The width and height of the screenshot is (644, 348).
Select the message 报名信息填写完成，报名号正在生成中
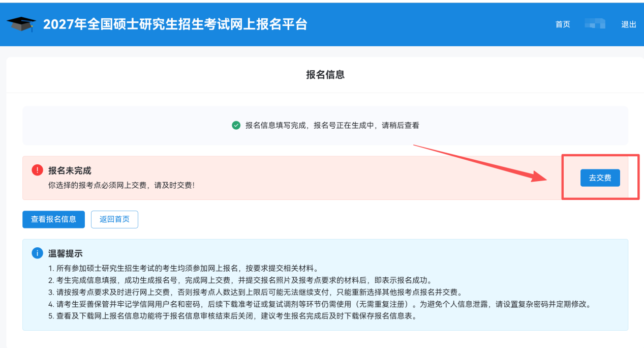332,125
